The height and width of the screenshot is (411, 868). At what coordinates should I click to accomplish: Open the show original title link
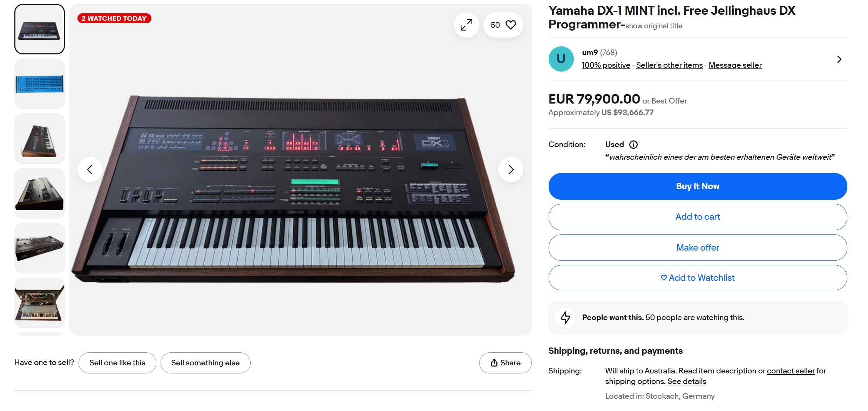[x=653, y=26]
